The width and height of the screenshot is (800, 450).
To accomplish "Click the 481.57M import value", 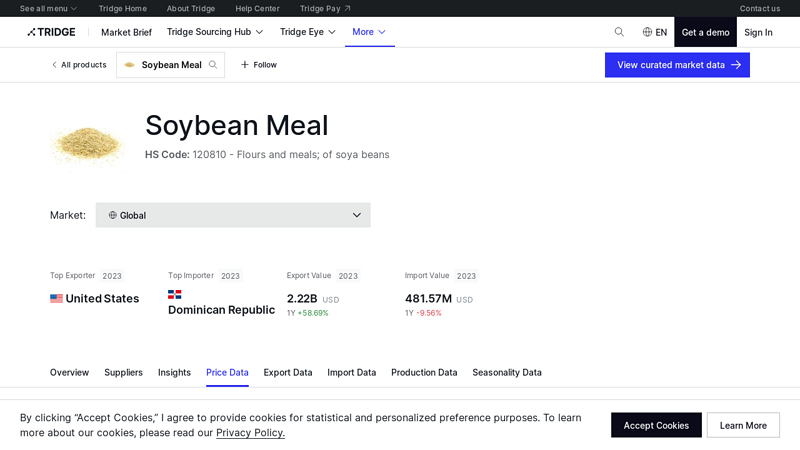I will coord(428,298).
